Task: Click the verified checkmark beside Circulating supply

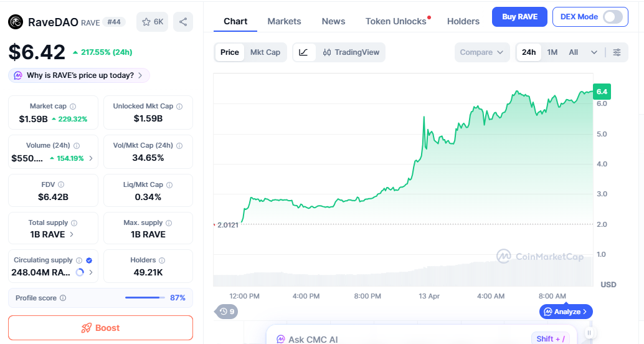Action: pos(89,260)
